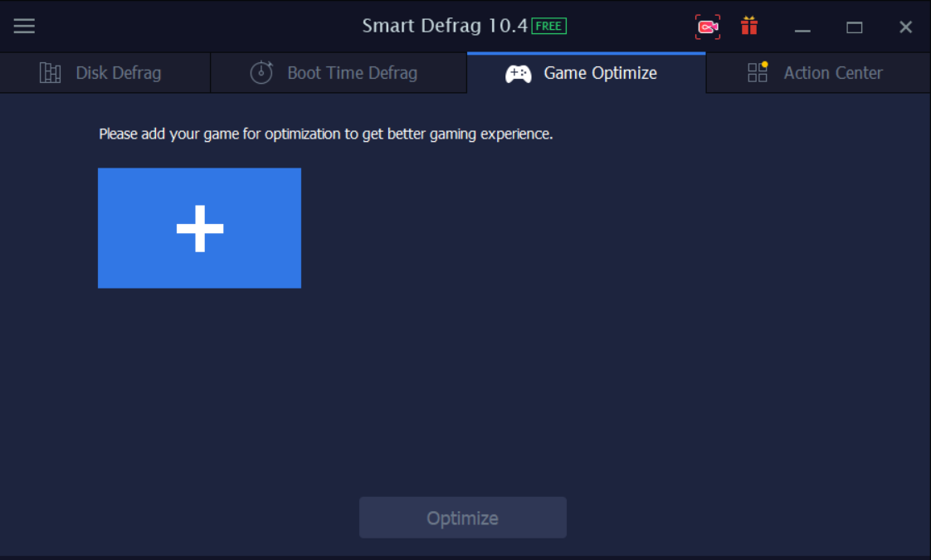Click the green FREE edition badge
The width and height of the screenshot is (931, 560).
pyautogui.click(x=548, y=26)
